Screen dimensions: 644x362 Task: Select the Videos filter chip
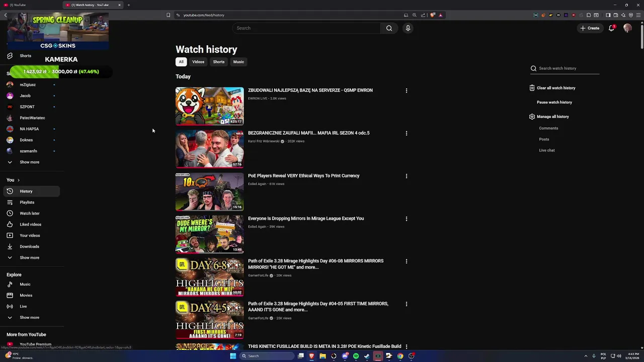[198, 62]
